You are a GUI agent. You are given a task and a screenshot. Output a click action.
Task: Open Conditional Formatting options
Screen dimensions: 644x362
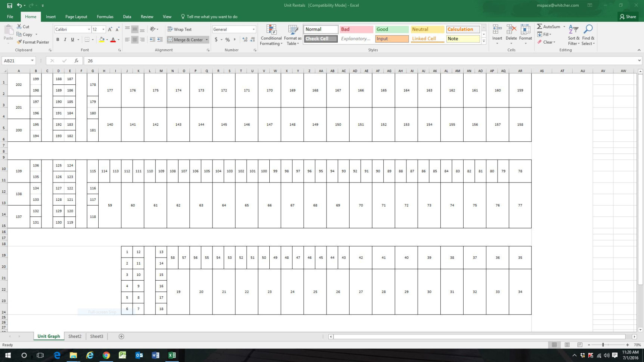[271, 35]
